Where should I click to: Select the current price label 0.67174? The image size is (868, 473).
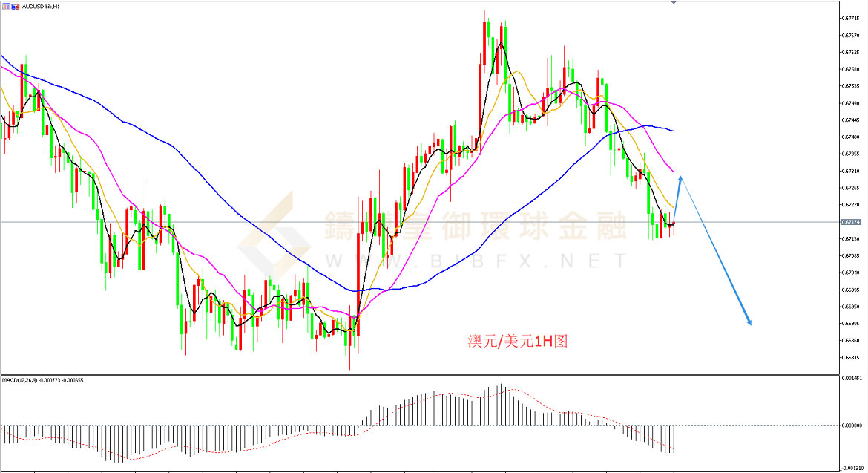(851, 222)
